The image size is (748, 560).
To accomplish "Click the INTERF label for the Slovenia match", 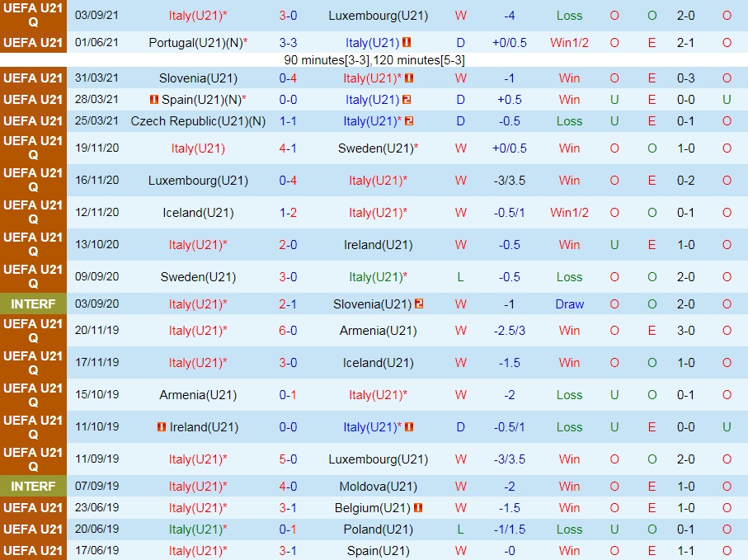I will pyautogui.click(x=33, y=304).
